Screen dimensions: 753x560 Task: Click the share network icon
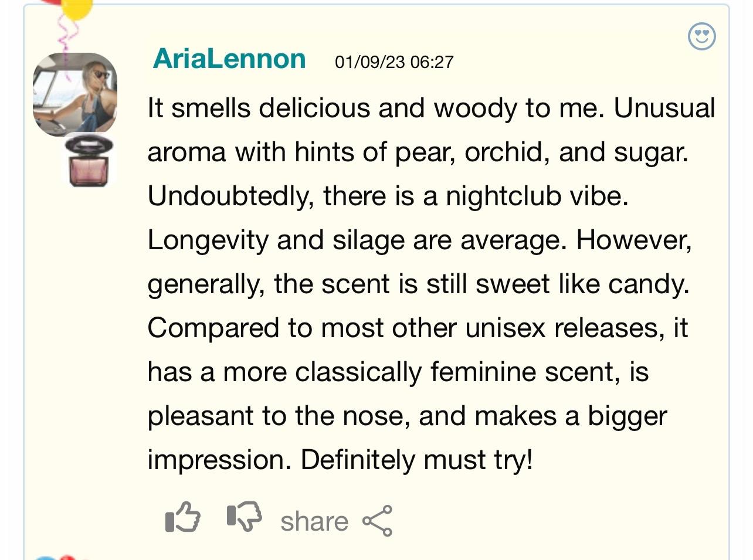point(377,521)
